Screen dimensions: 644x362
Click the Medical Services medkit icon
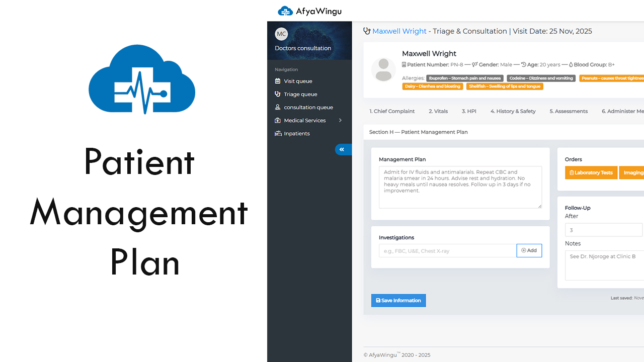[x=278, y=120]
